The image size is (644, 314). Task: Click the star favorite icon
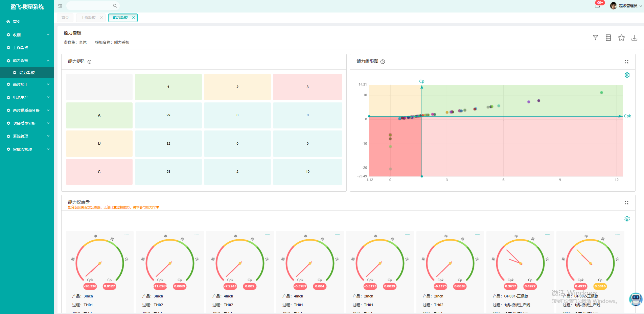621,38
